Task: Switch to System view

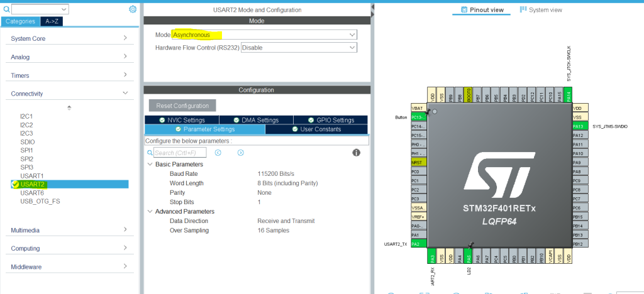Action: coord(541,10)
